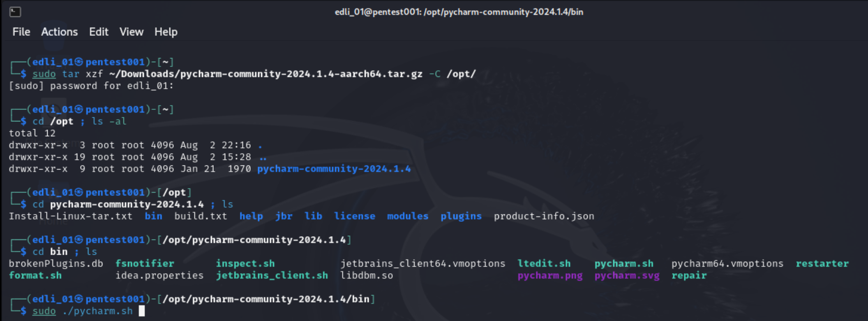This screenshot has width=868, height=321.
Task: Click 'restarter' executable name
Action: 822,263
